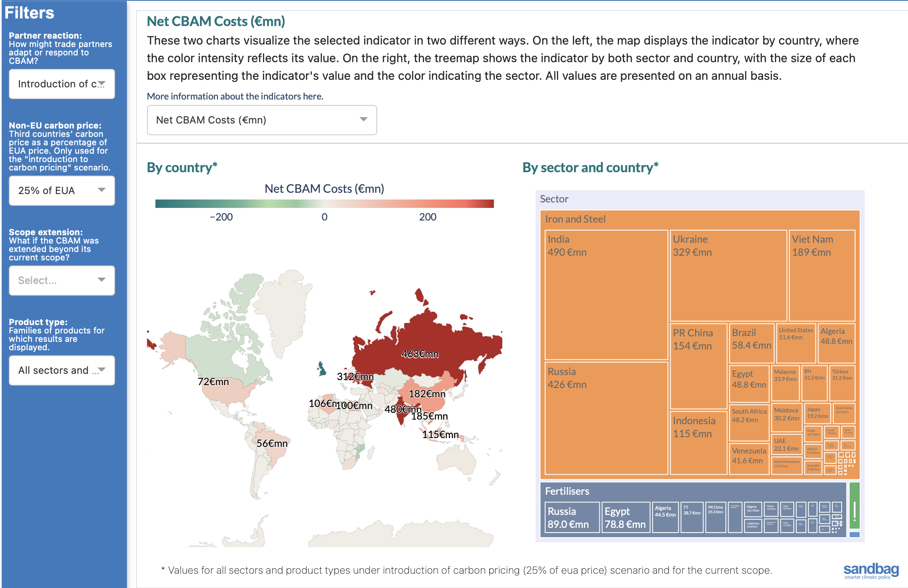Image resolution: width=908 pixels, height=588 pixels.
Task: Expand the Non-EU carbon price dropdown
Action: coord(62,191)
